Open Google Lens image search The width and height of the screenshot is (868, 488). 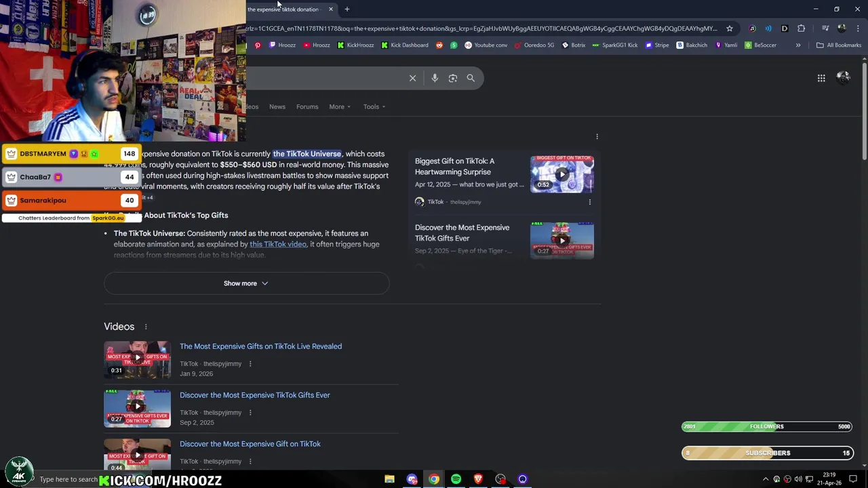(x=453, y=78)
